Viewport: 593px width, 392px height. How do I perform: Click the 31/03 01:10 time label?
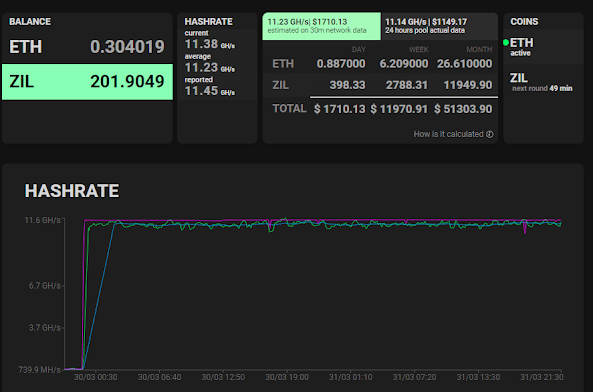point(351,377)
